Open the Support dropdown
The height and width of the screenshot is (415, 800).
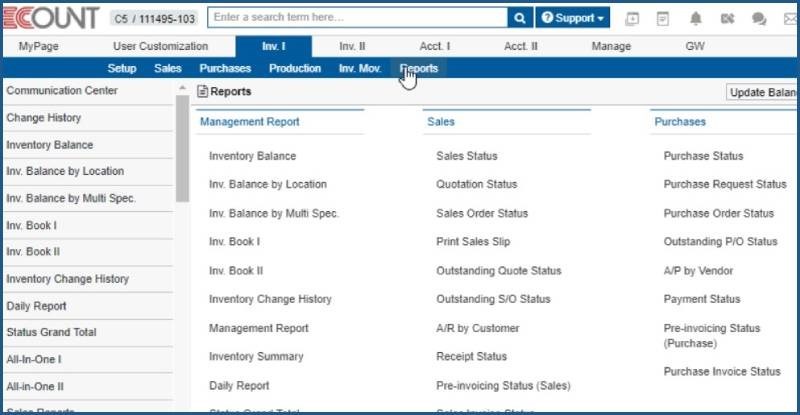(x=572, y=18)
